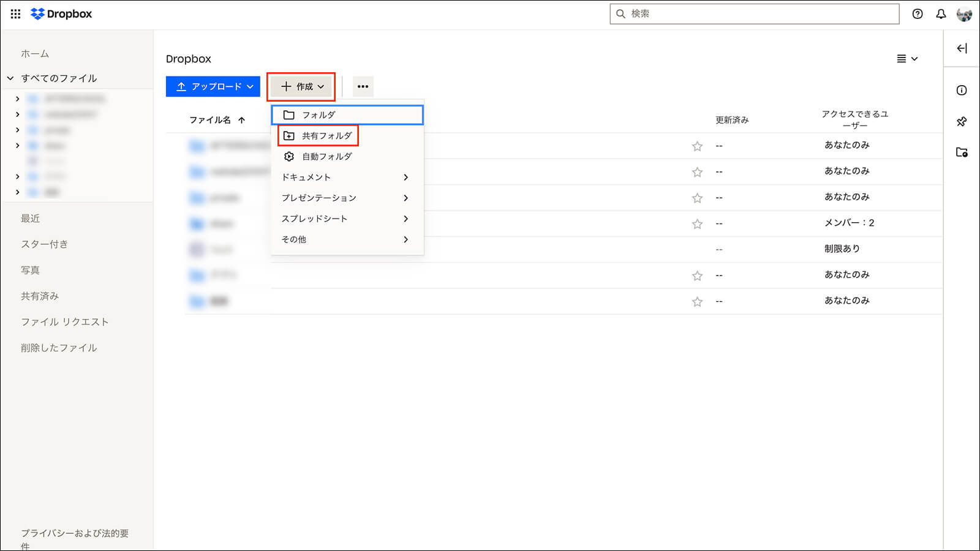This screenshot has height=551, width=980.
Task: Open the スプレッドシート submenu
Action: [347, 219]
